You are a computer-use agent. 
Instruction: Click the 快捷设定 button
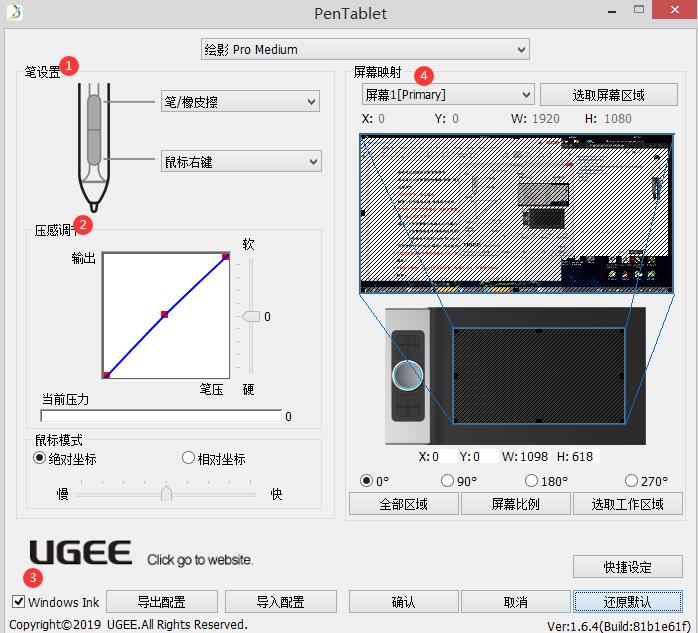[x=627, y=567]
